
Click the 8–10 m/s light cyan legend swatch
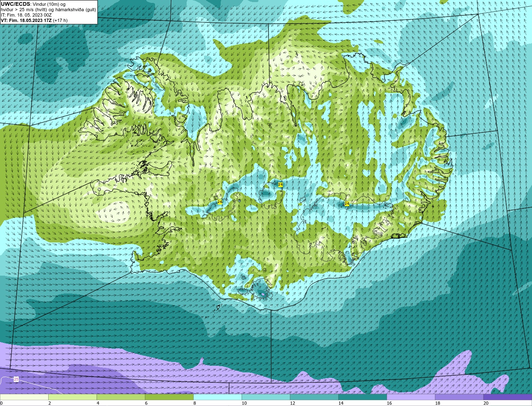pos(218,397)
